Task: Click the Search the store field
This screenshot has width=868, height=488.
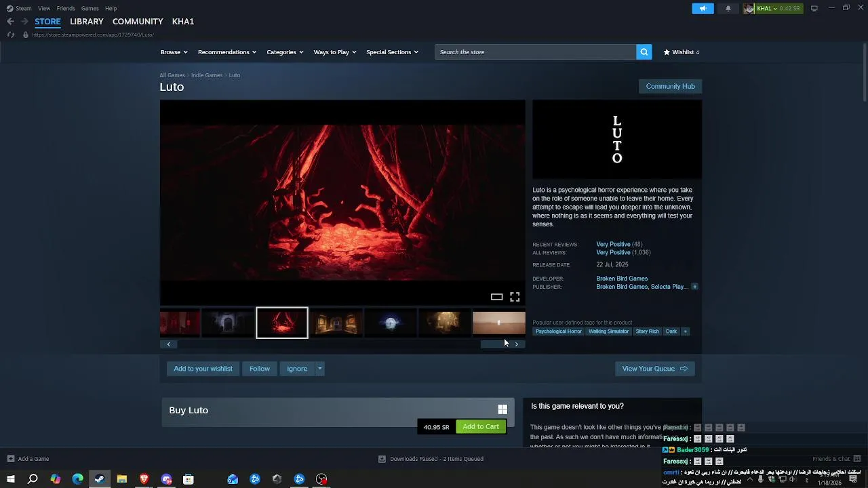Action: pos(536,52)
